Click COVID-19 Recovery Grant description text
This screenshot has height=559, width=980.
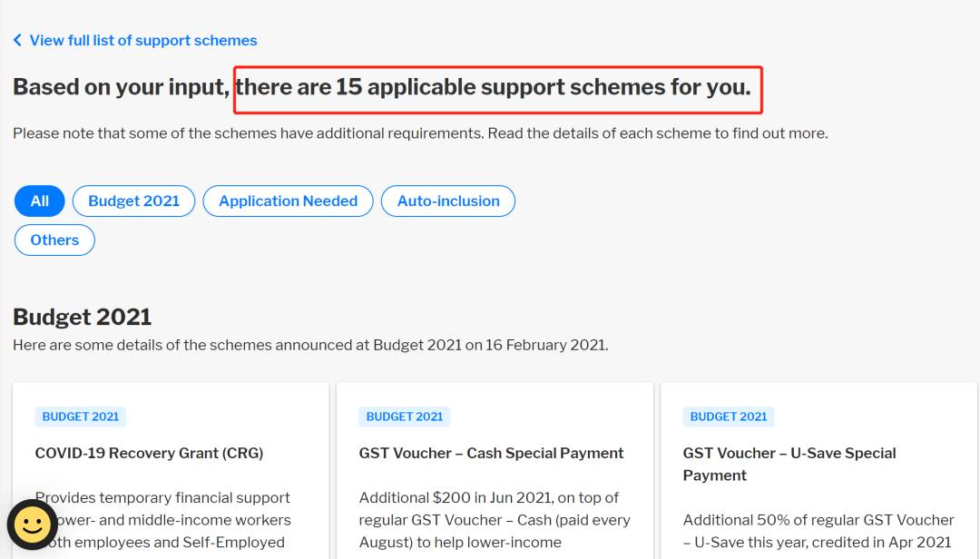click(163, 520)
